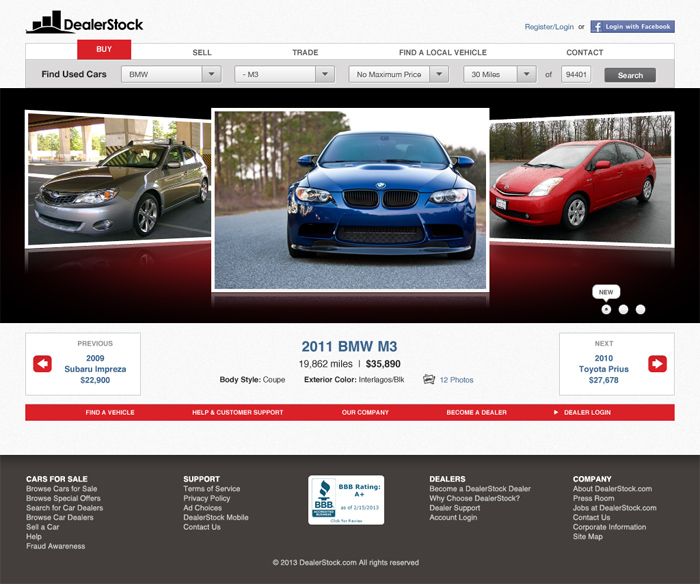
Task: Click the Search button
Action: coord(630,75)
